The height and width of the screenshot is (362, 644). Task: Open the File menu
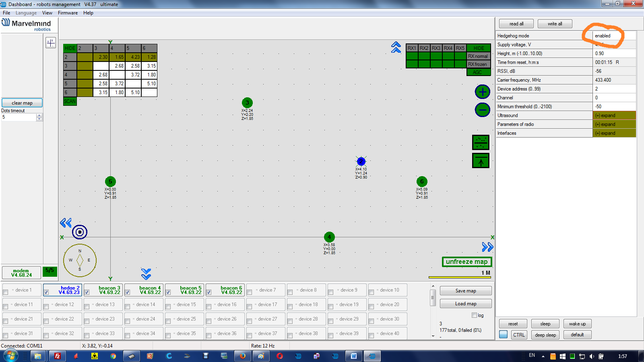tap(6, 13)
